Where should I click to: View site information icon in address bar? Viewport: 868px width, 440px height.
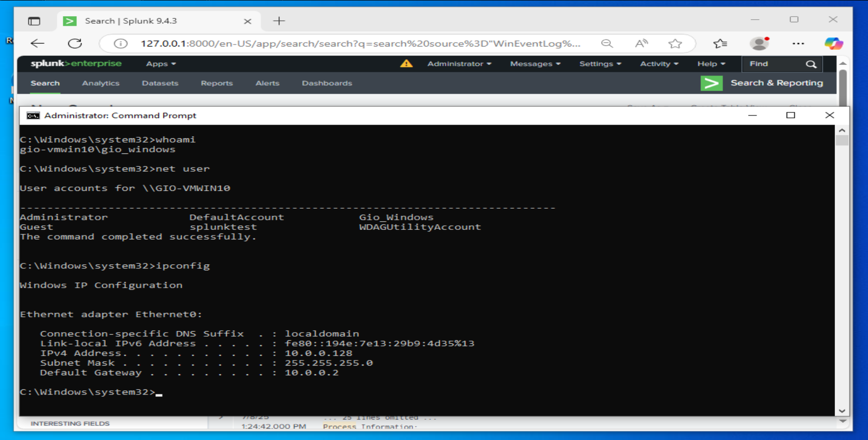(120, 44)
